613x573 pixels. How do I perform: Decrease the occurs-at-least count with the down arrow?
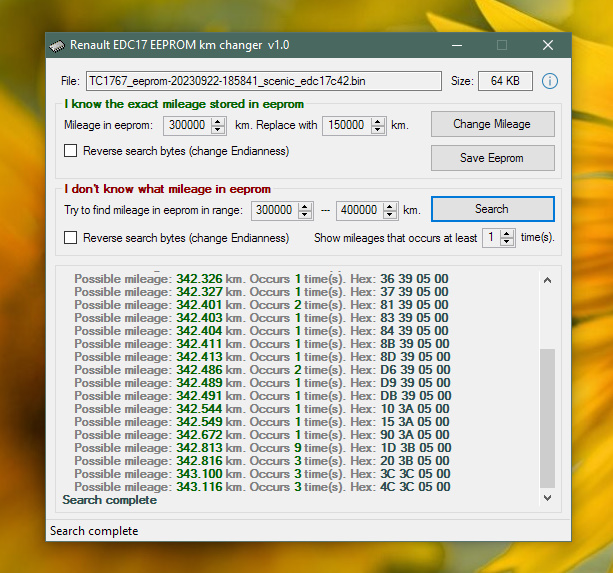507,242
